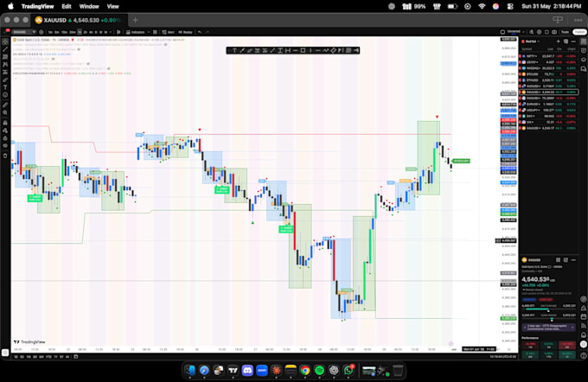Open the indicator templates grid icon
Image resolution: width=588 pixels, height=382 pixels.
click(155, 32)
